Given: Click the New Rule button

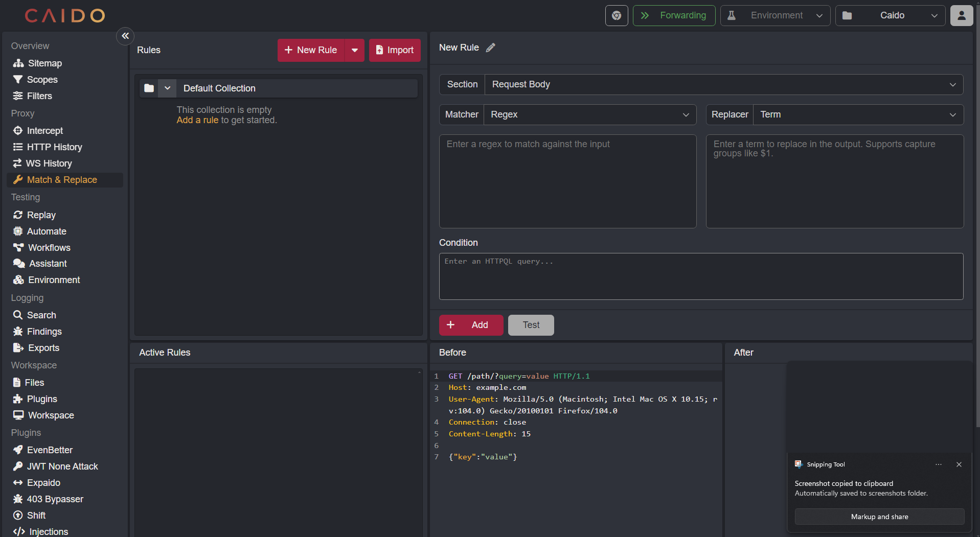Looking at the screenshot, I should point(311,50).
